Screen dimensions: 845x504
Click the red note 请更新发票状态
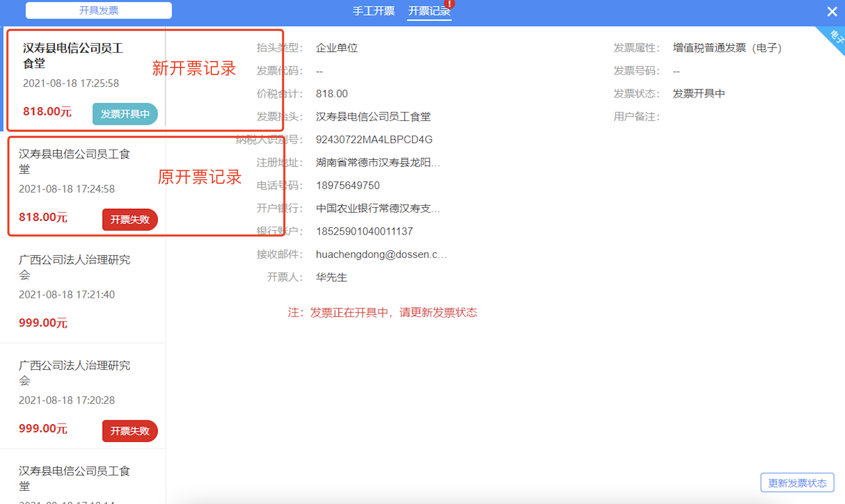[438, 312]
